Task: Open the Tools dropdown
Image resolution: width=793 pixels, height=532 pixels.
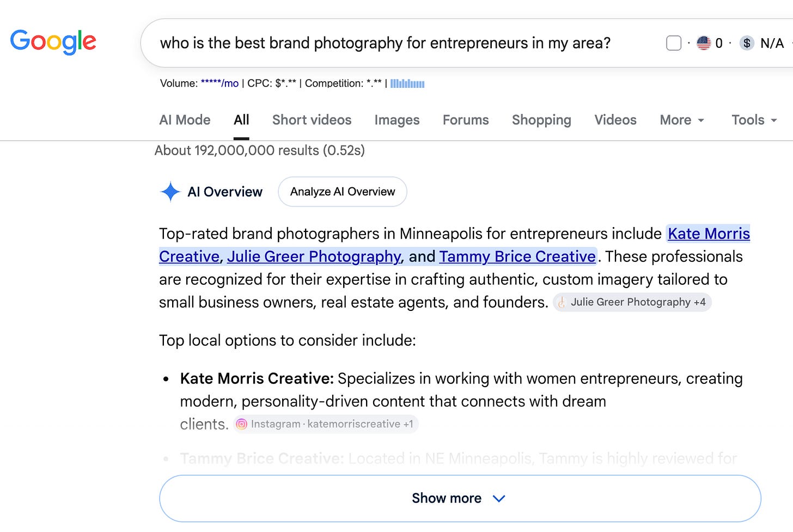Action: pos(754,120)
